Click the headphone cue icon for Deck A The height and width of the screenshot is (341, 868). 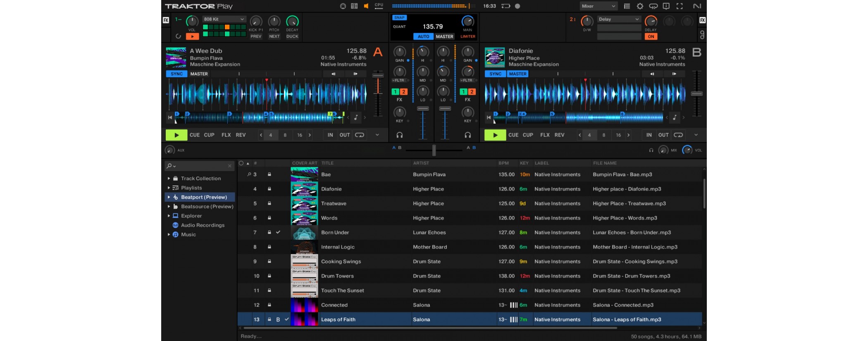tap(399, 135)
